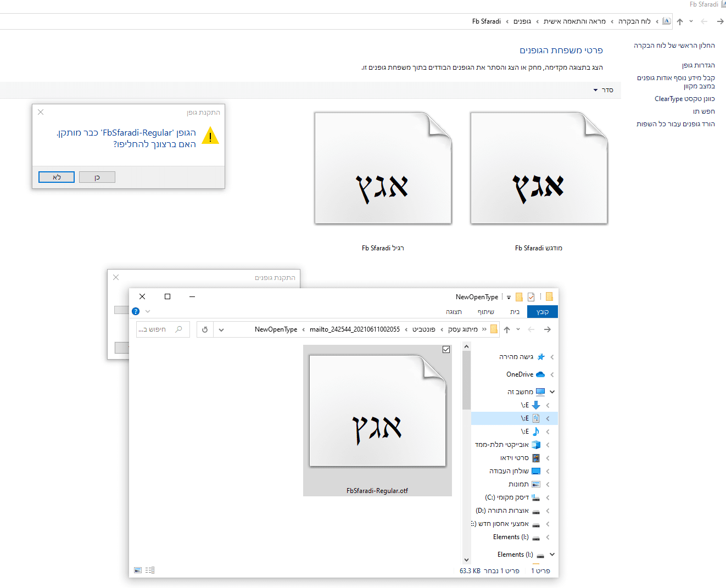The image size is (726, 588).
Task: Click the magnifier icon in the search box
Action: coord(178,329)
